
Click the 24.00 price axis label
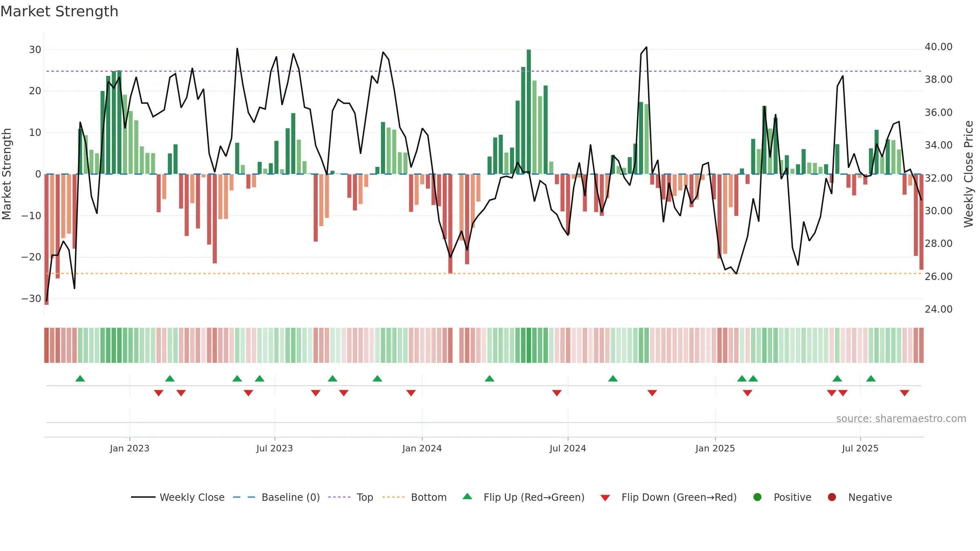coord(938,309)
